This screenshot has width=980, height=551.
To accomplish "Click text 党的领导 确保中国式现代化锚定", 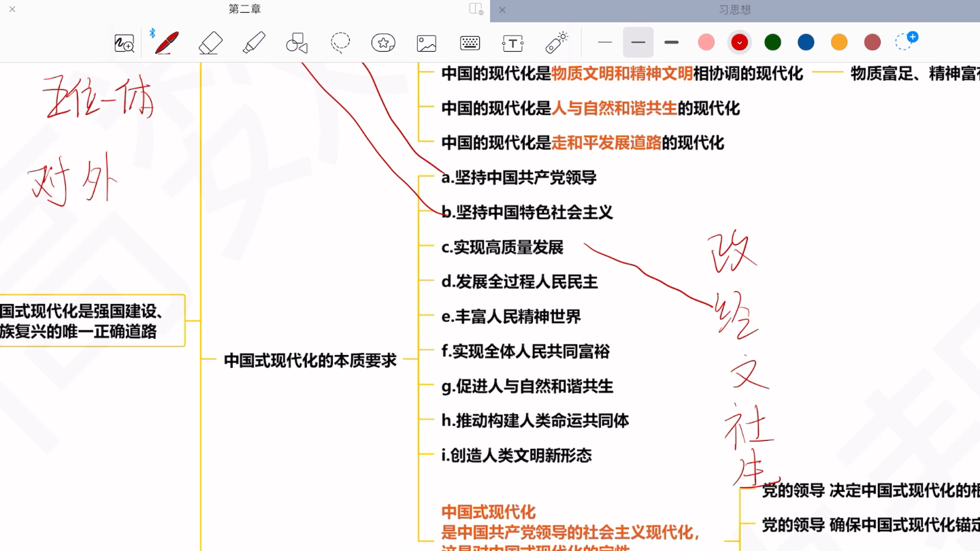I will pos(870,525).
